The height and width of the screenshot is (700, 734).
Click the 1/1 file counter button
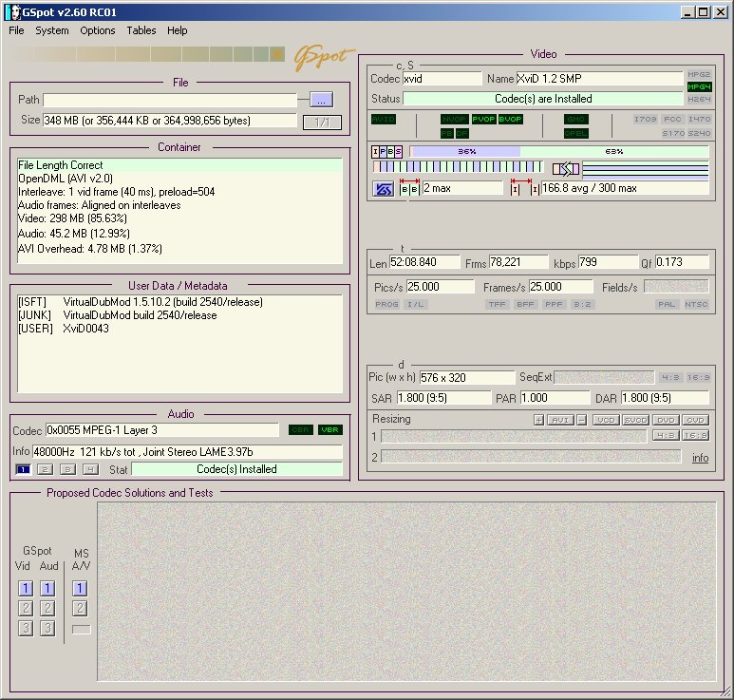[x=322, y=123]
